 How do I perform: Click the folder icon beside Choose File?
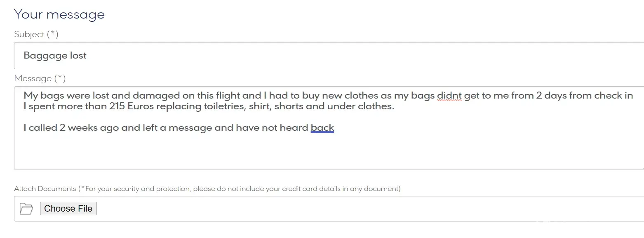(x=26, y=209)
